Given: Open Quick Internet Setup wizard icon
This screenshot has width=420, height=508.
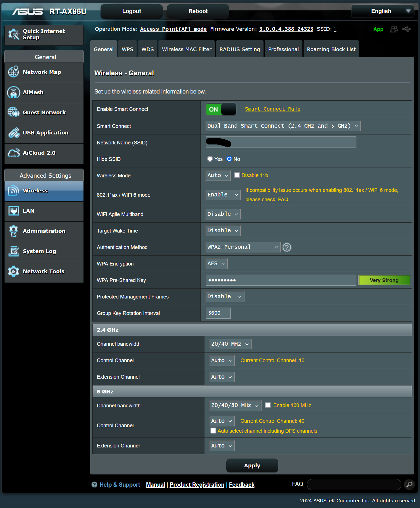Looking at the screenshot, I should pos(13,34).
